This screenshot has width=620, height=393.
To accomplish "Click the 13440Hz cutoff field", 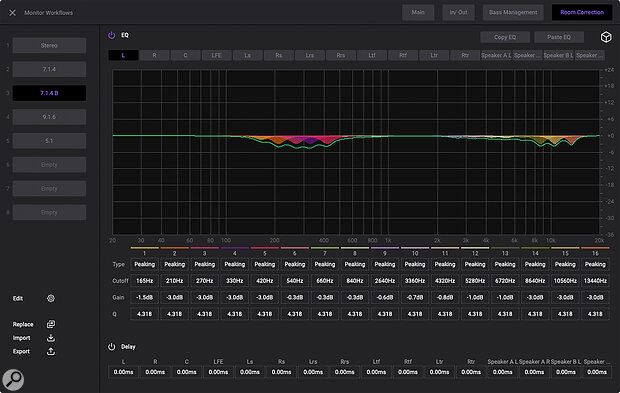I will (595, 281).
